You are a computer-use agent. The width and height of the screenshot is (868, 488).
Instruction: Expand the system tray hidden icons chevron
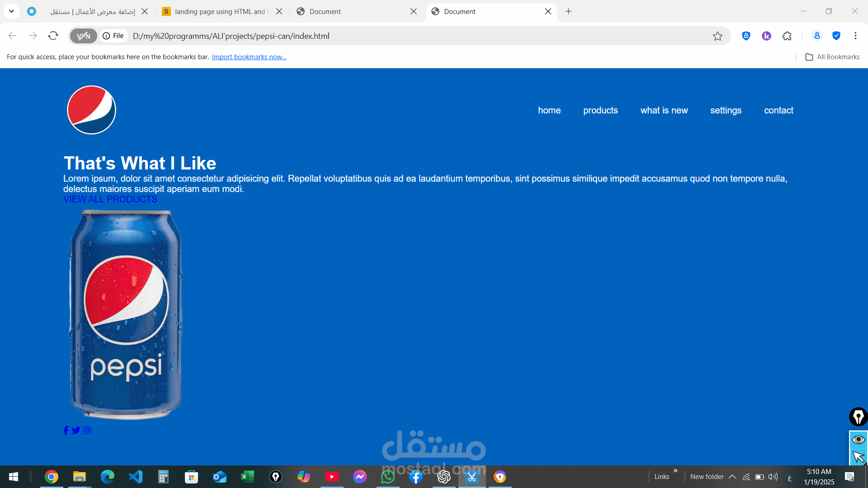tap(732, 477)
